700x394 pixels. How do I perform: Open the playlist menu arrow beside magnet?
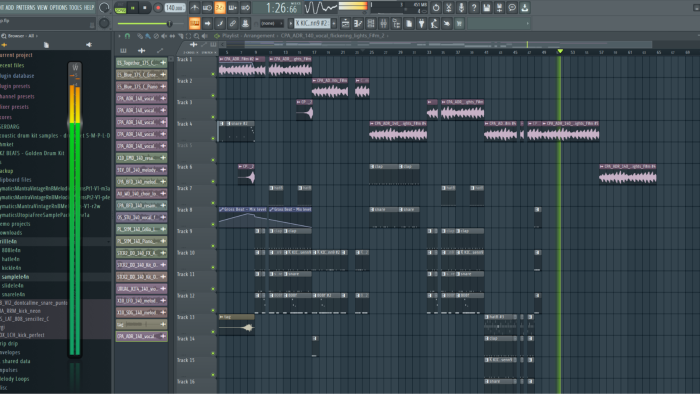click(119, 36)
